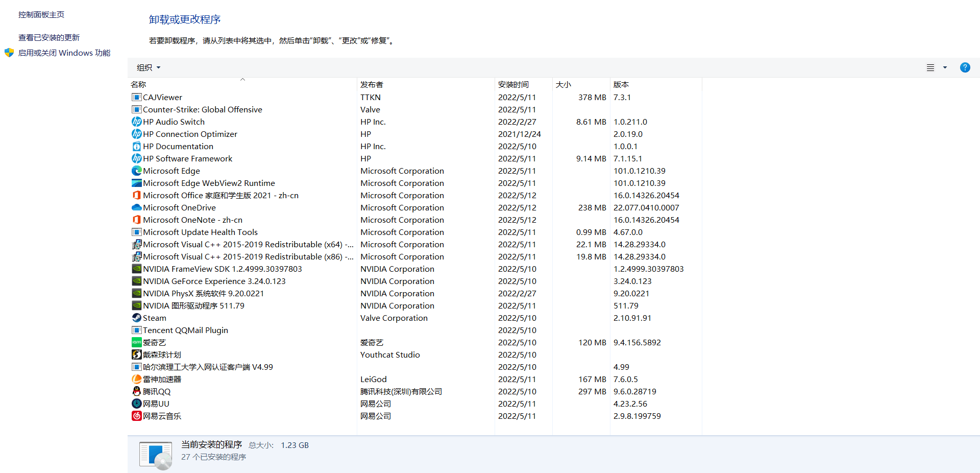
Task: Select the 网易UU icon
Action: (x=136, y=404)
